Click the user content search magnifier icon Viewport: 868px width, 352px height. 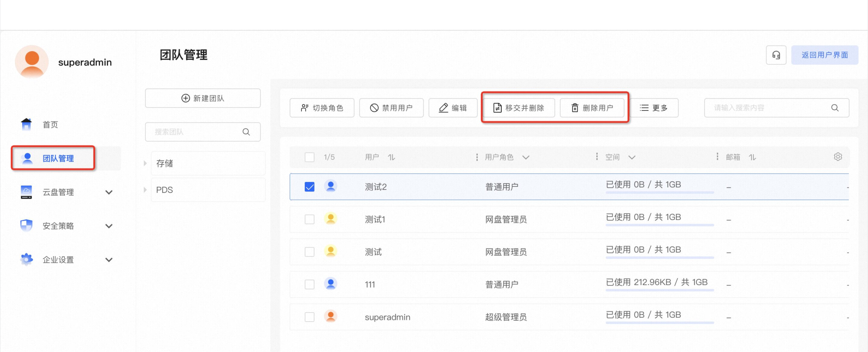[x=835, y=108]
